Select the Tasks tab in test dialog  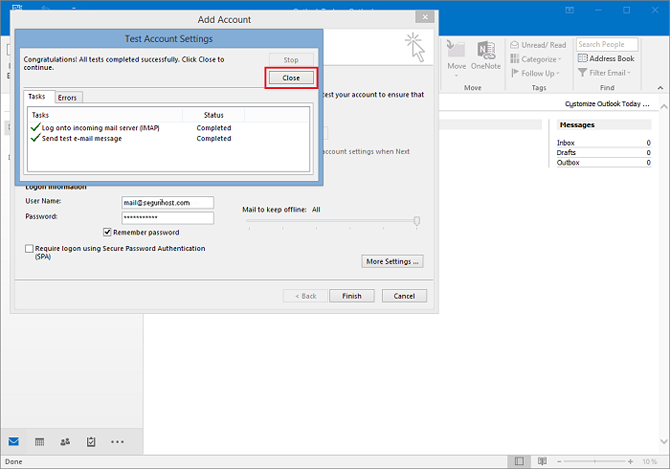click(37, 97)
